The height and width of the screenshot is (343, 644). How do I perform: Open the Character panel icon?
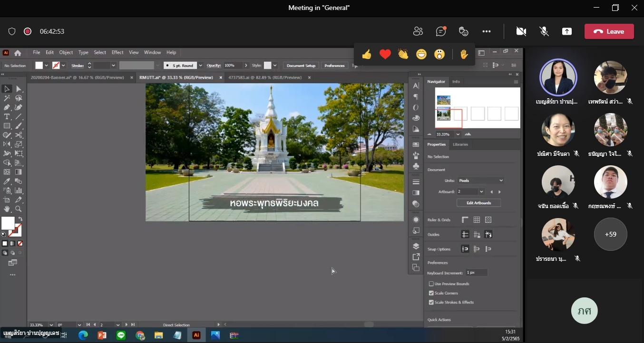[x=416, y=86]
